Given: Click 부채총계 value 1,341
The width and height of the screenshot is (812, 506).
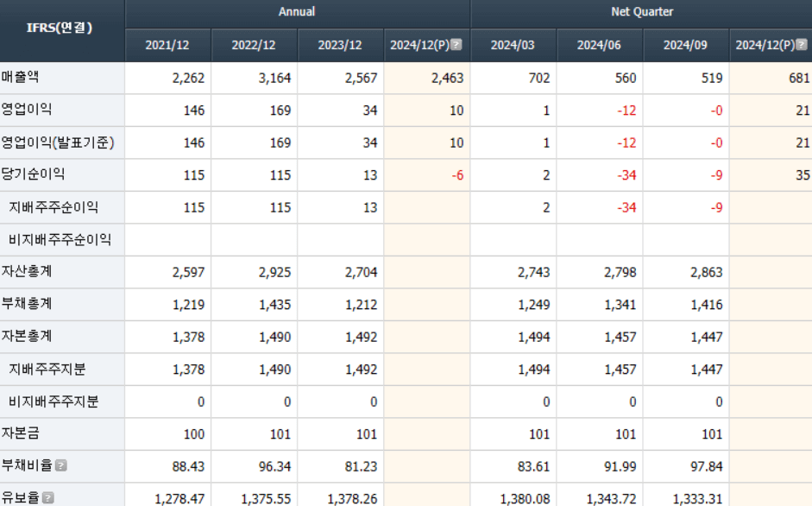Looking at the screenshot, I should point(620,304).
